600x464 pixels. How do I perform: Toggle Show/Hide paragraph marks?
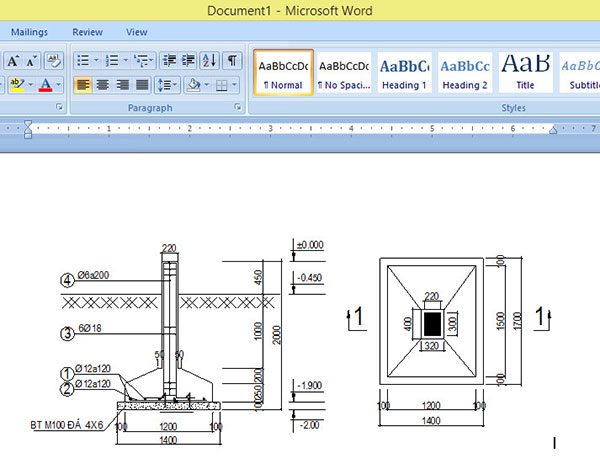coord(232,61)
